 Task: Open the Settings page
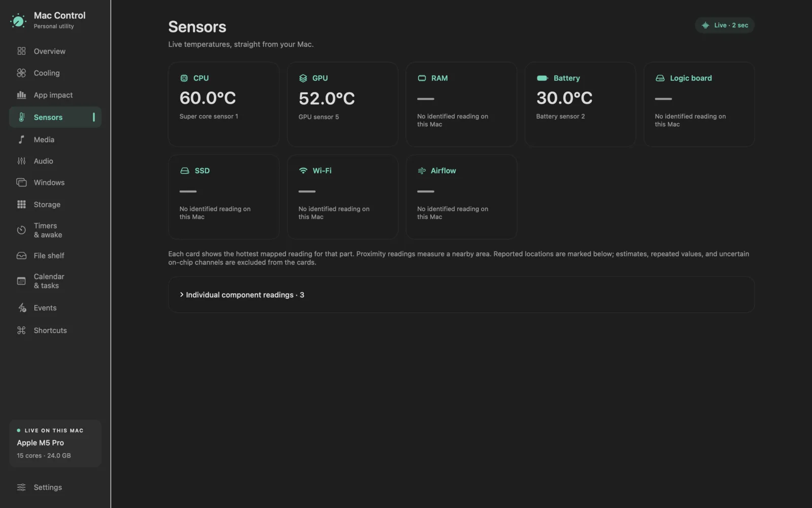tap(55, 487)
